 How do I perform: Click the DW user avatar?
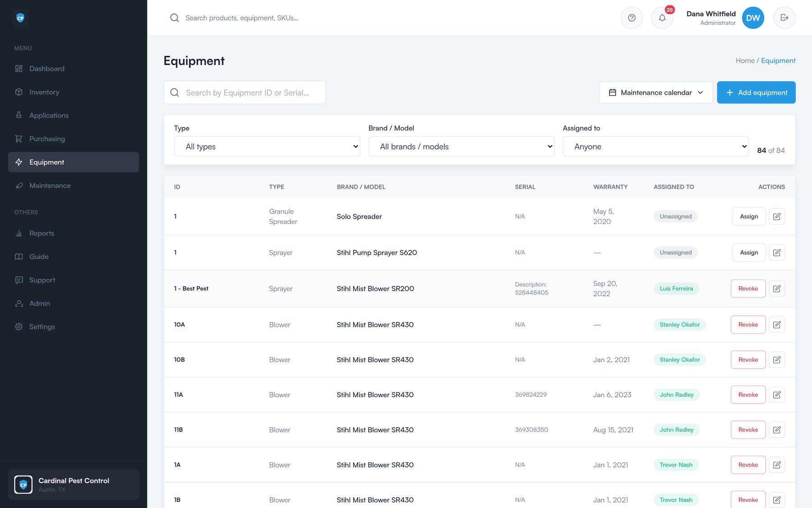753,18
